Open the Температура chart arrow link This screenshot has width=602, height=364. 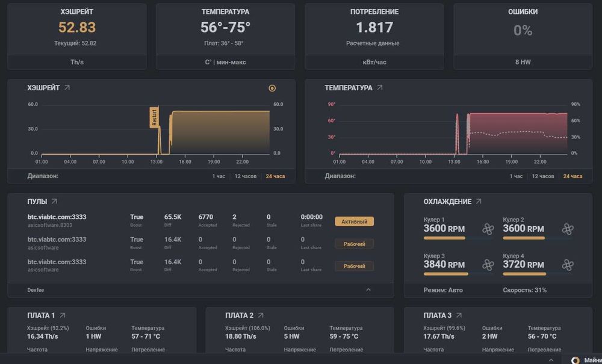pos(380,88)
